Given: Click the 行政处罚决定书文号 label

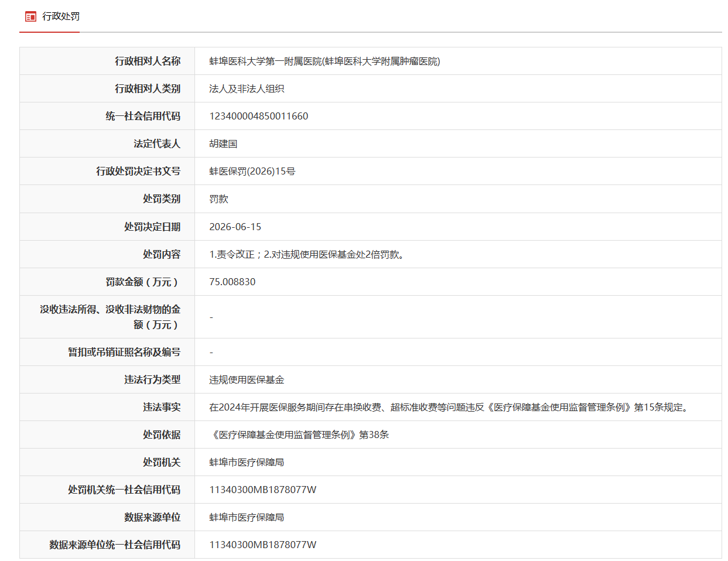Looking at the screenshot, I should pyautogui.click(x=138, y=171).
